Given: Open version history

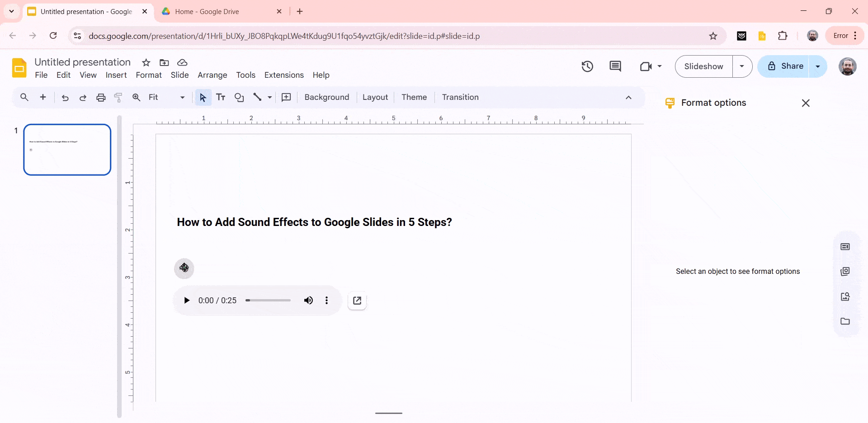Looking at the screenshot, I should coord(587,66).
